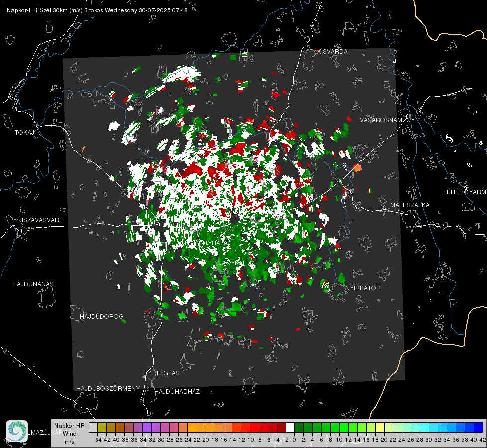The image size is (487, 448).
Task: Click the MÁTÉSZALKA city label
Action: point(410,205)
